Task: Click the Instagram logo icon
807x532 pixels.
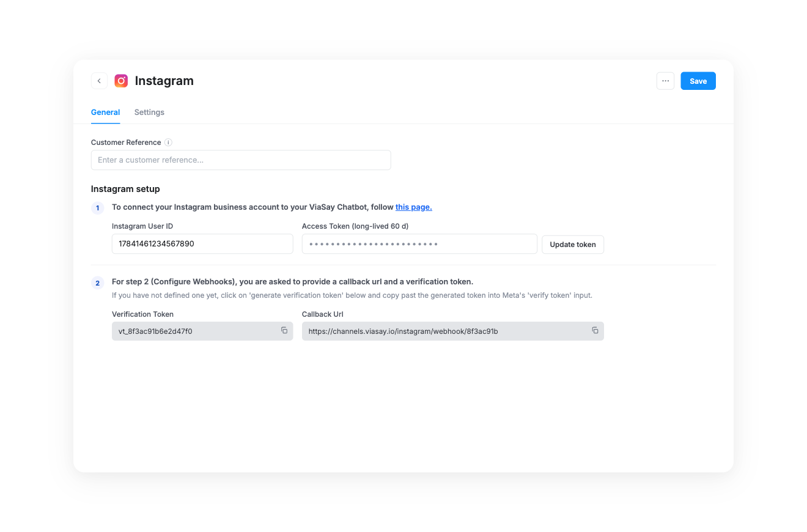Action: 121,81
